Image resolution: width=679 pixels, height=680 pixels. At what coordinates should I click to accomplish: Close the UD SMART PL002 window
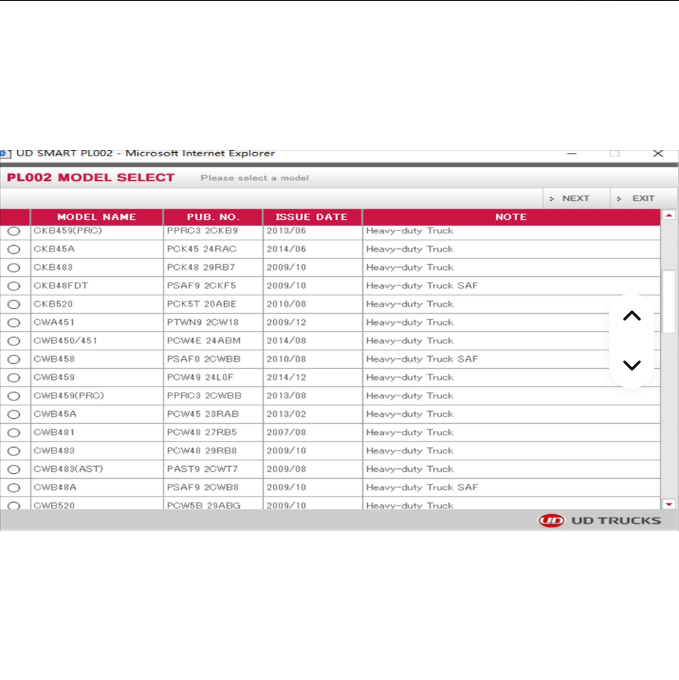click(x=658, y=154)
